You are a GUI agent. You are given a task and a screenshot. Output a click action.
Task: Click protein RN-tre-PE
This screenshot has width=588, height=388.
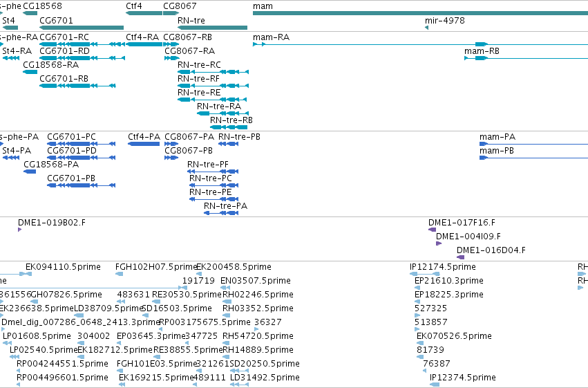[214, 200]
